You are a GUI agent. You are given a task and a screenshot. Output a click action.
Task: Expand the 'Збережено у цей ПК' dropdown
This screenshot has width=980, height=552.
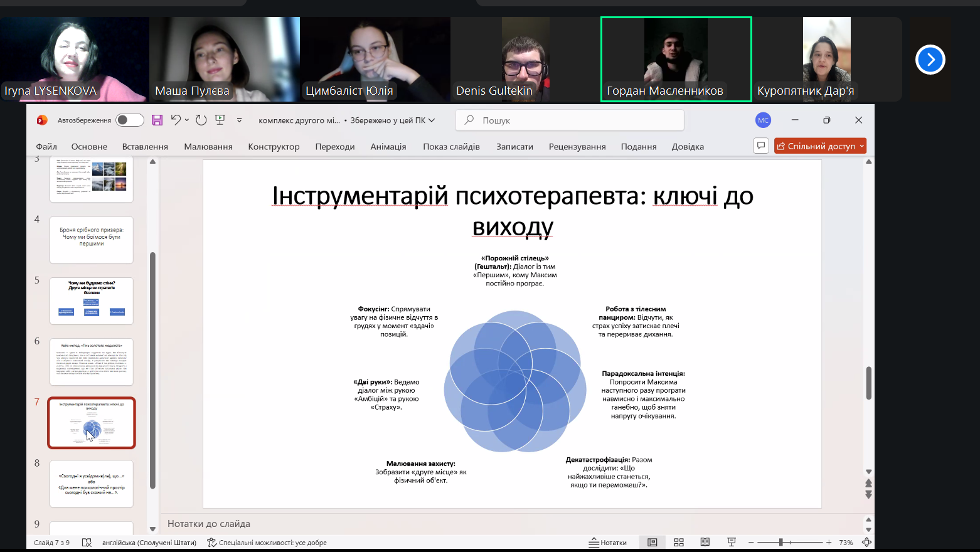[x=432, y=120]
